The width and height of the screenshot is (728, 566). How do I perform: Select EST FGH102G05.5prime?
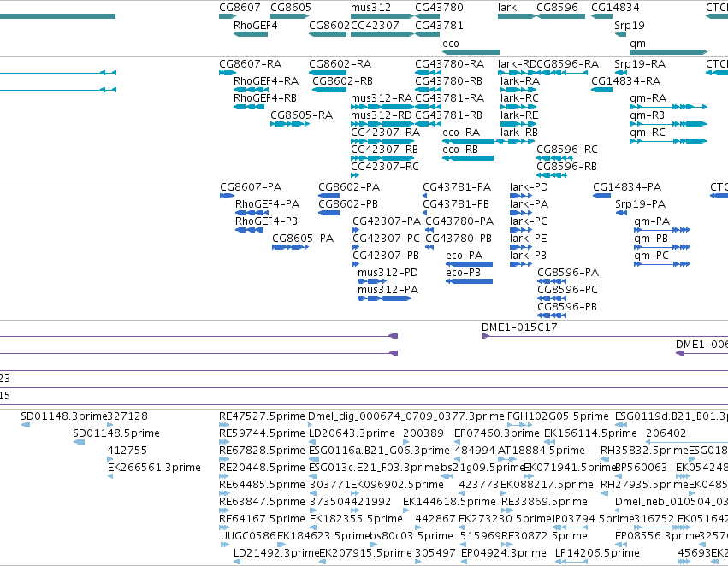coord(558,416)
